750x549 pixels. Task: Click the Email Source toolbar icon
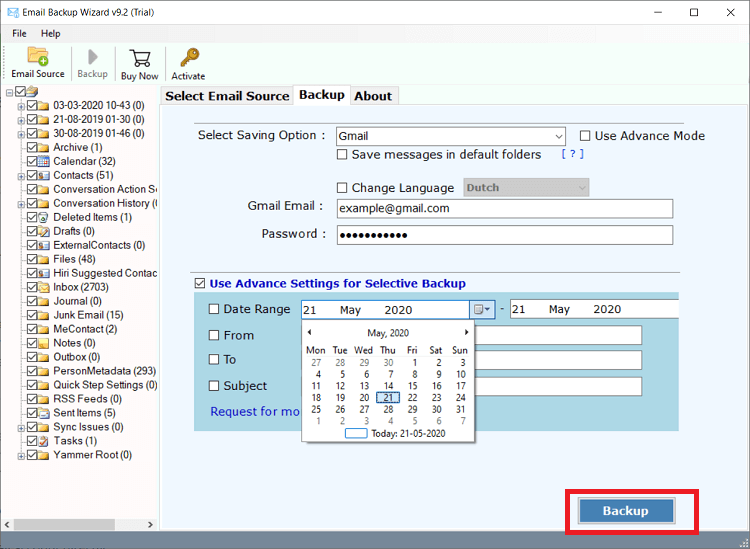click(38, 56)
